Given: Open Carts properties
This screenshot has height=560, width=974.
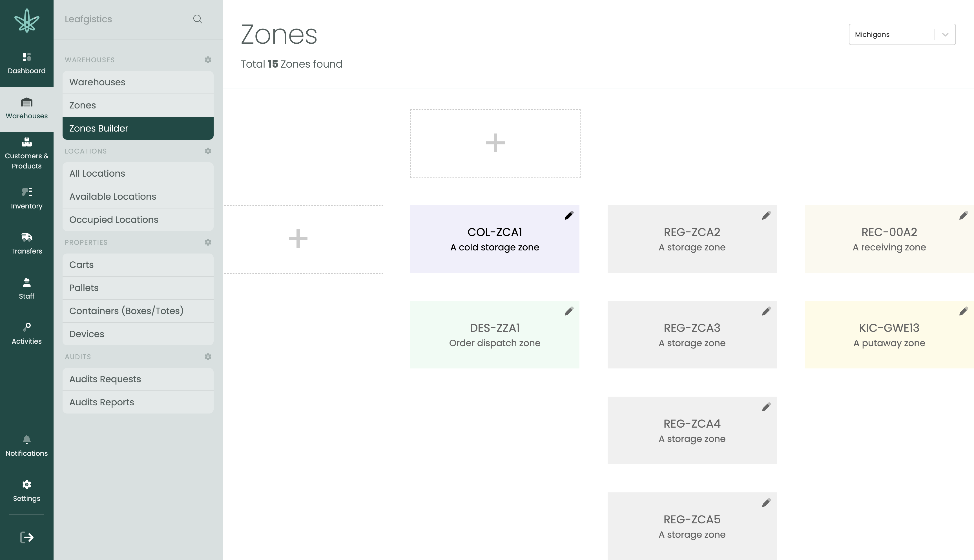Looking at the screenshot, I should coord(138,265).
